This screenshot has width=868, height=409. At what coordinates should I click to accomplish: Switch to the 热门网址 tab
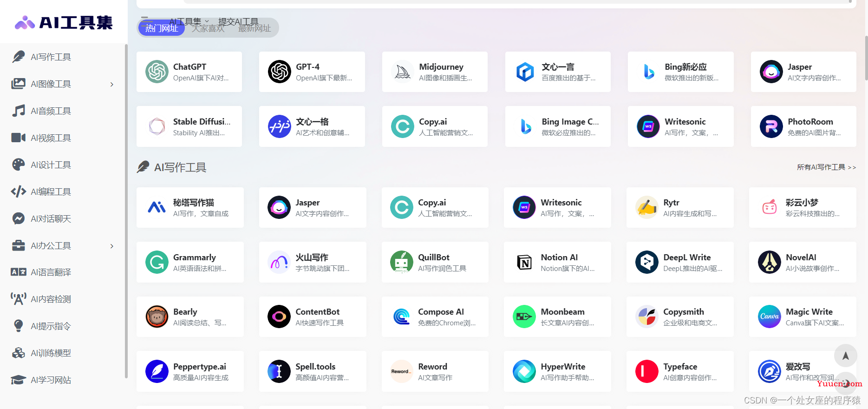(162, 28)
